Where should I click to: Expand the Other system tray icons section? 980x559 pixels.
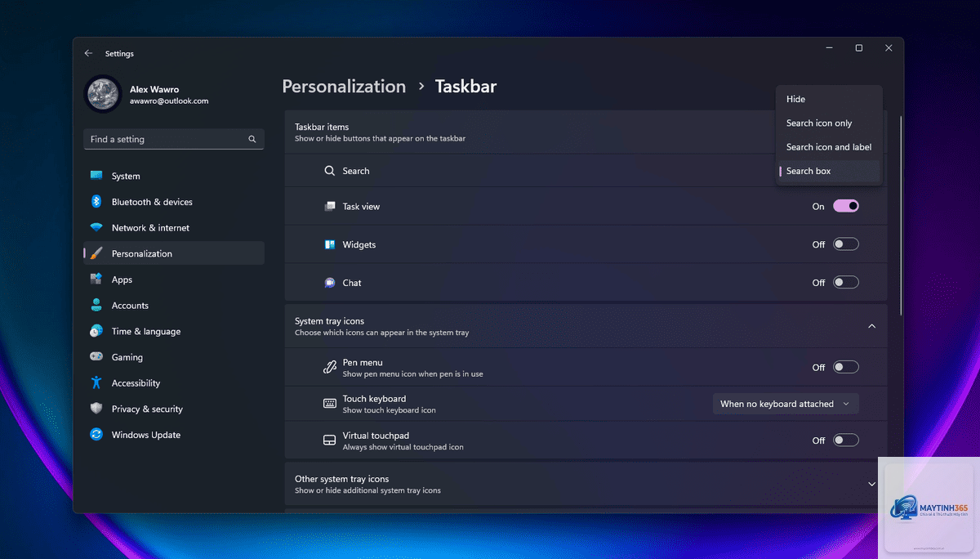point(871,484)
